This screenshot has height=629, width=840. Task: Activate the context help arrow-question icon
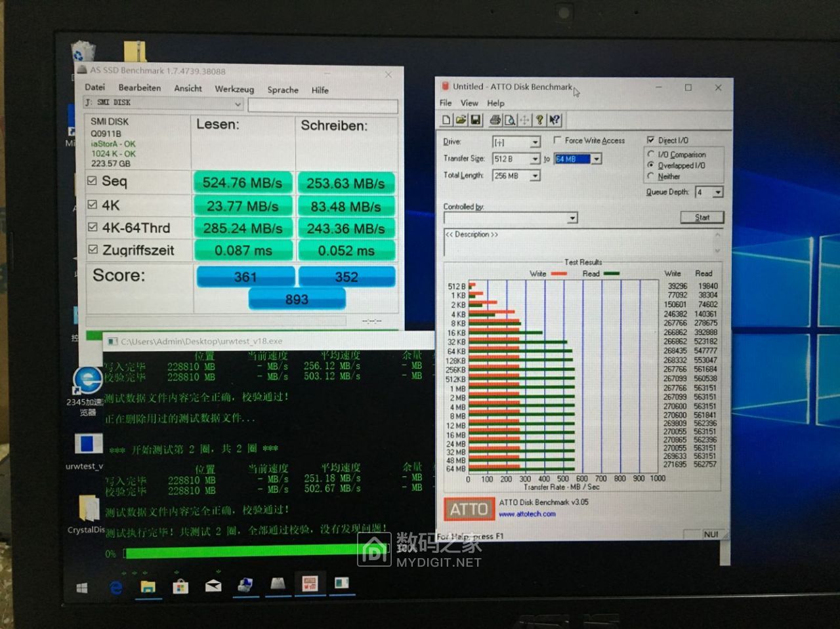point(555,120)
